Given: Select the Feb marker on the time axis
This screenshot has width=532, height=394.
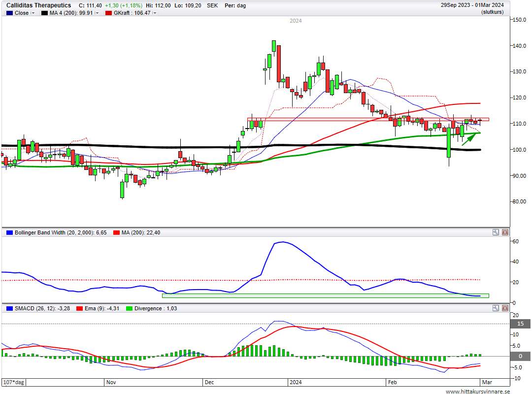Looking at the screenshot, I should pyautogui.click(x=392, y=382).
